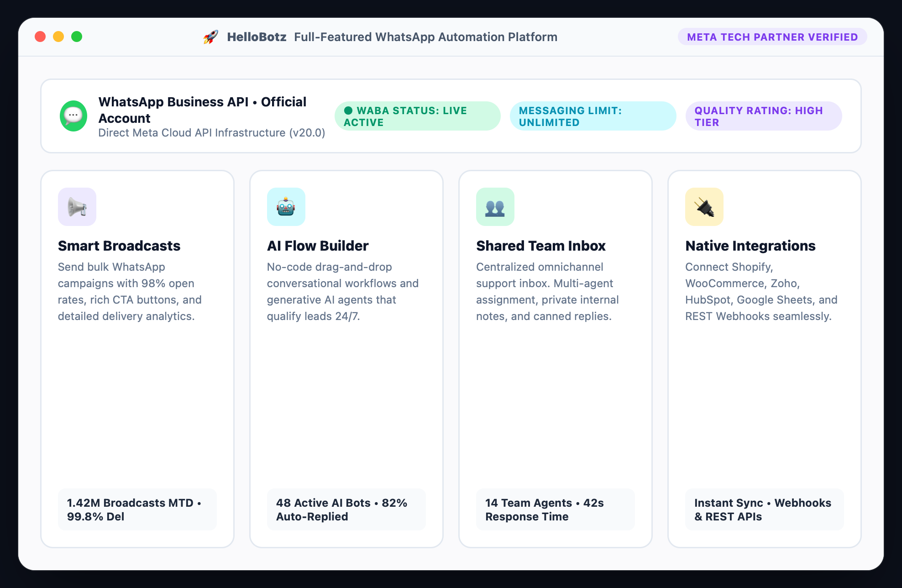The height and width of the screenshot is (588, 902).
Task: Click the Centralized omnichannel support description
Action: click(547, 291)
